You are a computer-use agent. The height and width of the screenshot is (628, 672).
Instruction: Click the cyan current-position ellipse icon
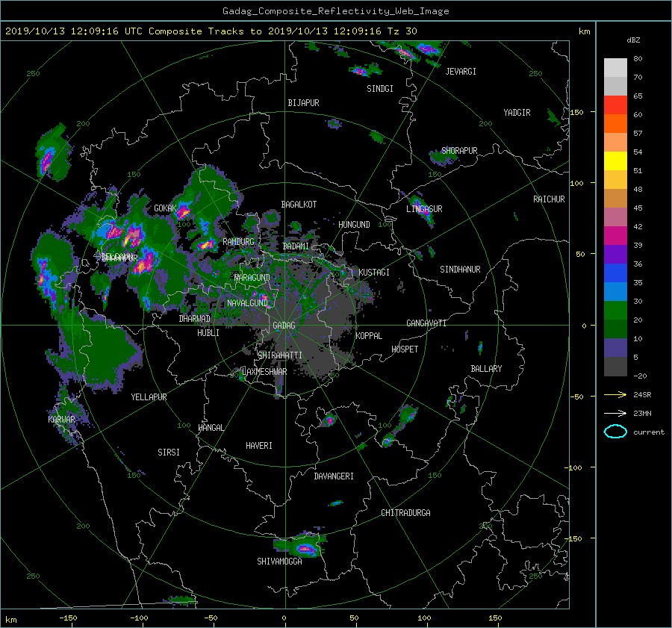pyautogui.click(x=615, y=432)
